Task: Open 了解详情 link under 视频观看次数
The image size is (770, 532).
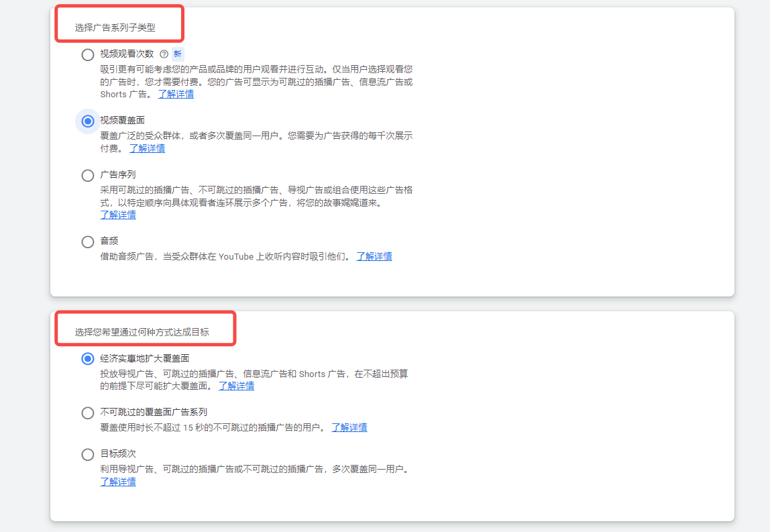Action: tap(176, 95)
